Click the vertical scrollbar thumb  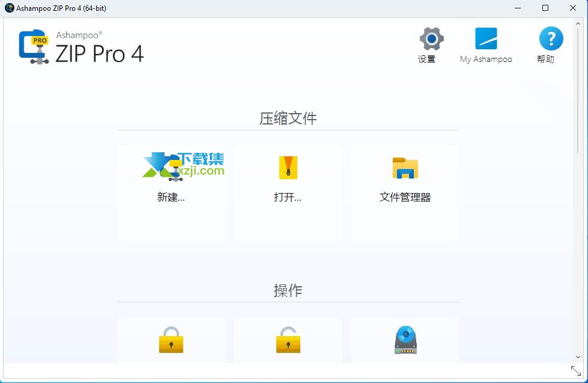click(578, 90)
